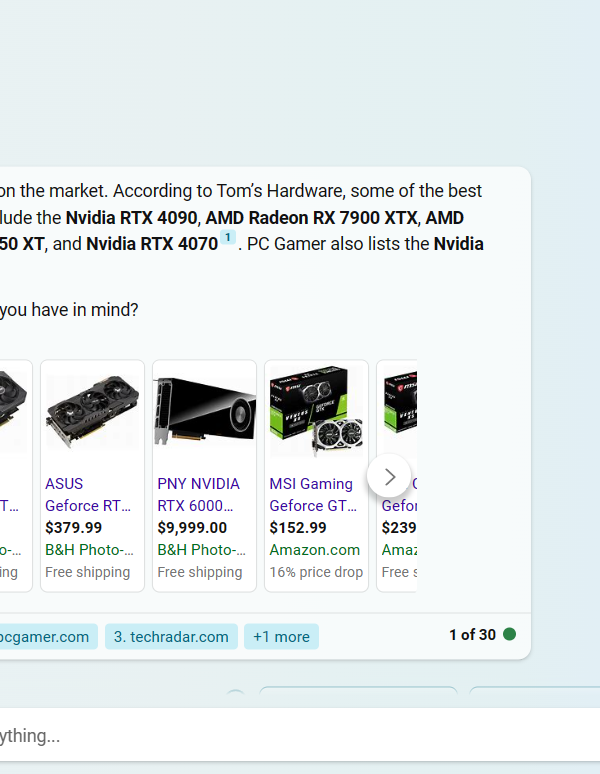The width and height of the screenshot is (600, 774).
Task: Focus the message input field
Action: click(x=300, y=735)
